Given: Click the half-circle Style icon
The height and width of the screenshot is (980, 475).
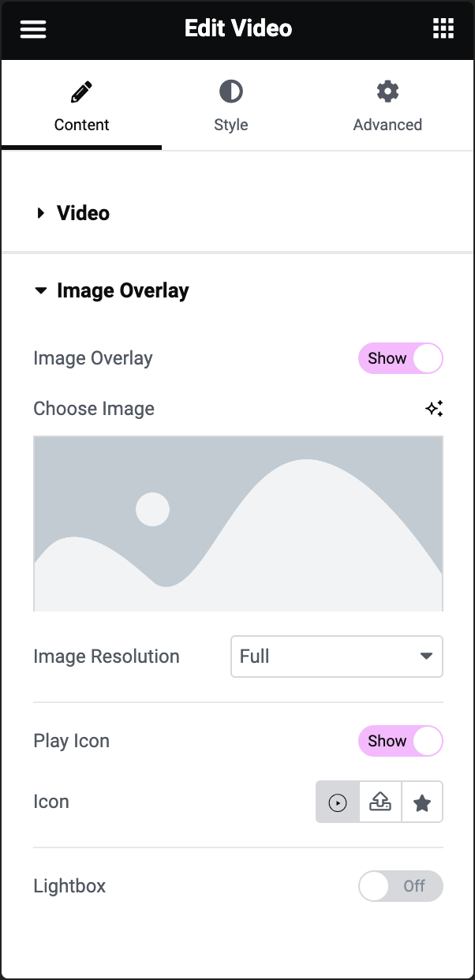Looking at the screenshot, I should click(x=230, y=91).
